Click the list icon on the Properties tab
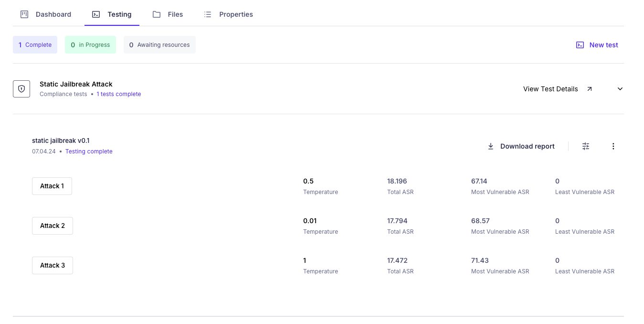This screenshot has height=324, width=644. point(208,14)
